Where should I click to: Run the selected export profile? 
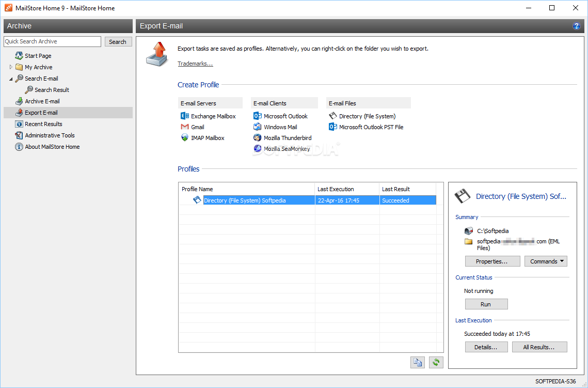pos(486,304)
